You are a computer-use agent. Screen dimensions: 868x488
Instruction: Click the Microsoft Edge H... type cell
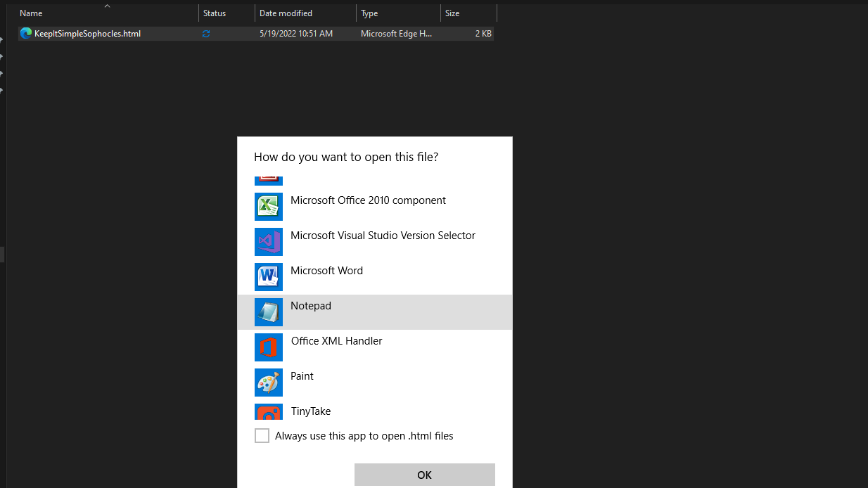point(396,34)
